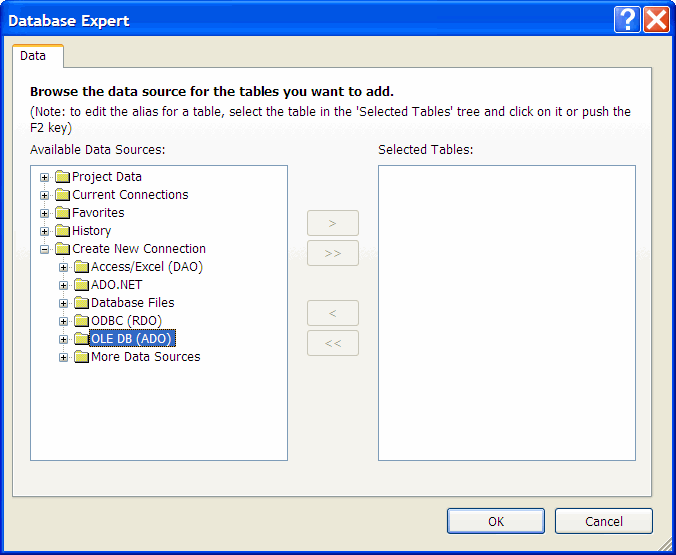Click the Access/Excel (DAO) folder icon
Image resolution: width=676 pixels, height=555 pixels.
[x=81, y=267]
